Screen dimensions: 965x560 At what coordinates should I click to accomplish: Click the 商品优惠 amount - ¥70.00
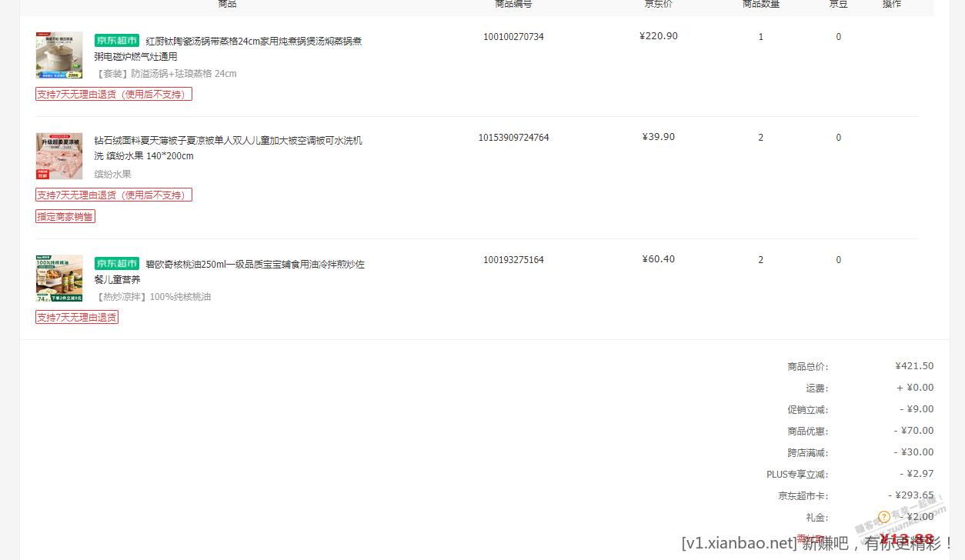coord(913,431)
